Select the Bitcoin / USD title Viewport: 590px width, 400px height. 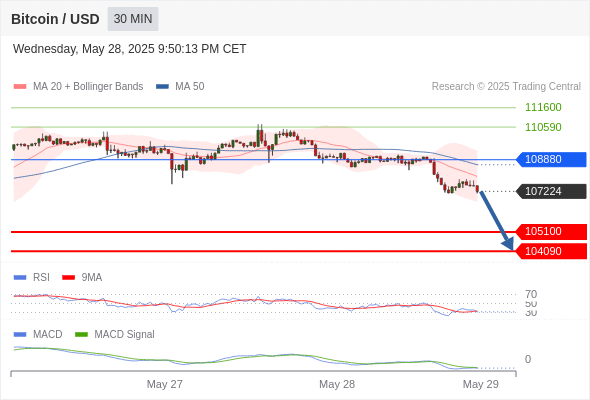[55, 19]
